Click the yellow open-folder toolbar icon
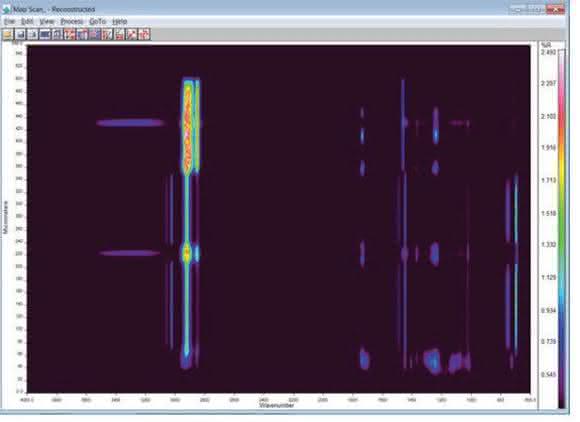 pos(8,34)
